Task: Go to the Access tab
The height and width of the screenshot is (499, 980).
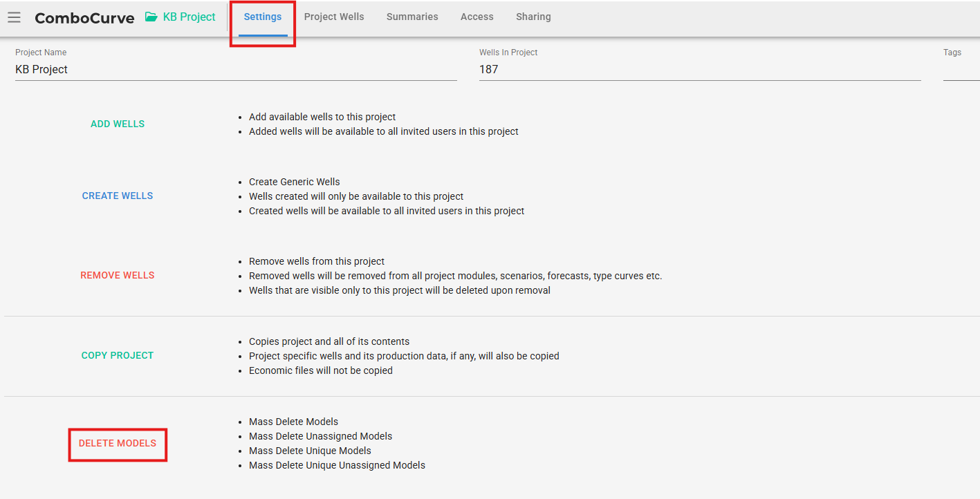Action: click(477, 17)
